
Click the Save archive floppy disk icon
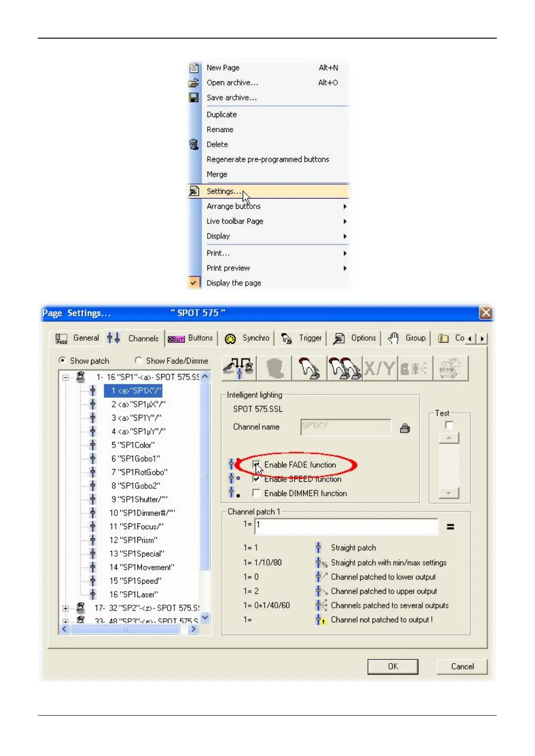coord(194,98)
